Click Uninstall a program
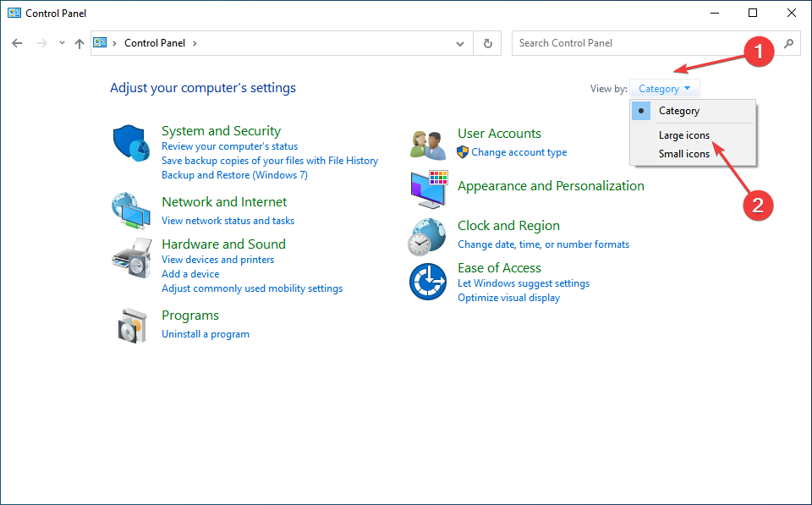The image size is (812, 505). coord(206,334)
